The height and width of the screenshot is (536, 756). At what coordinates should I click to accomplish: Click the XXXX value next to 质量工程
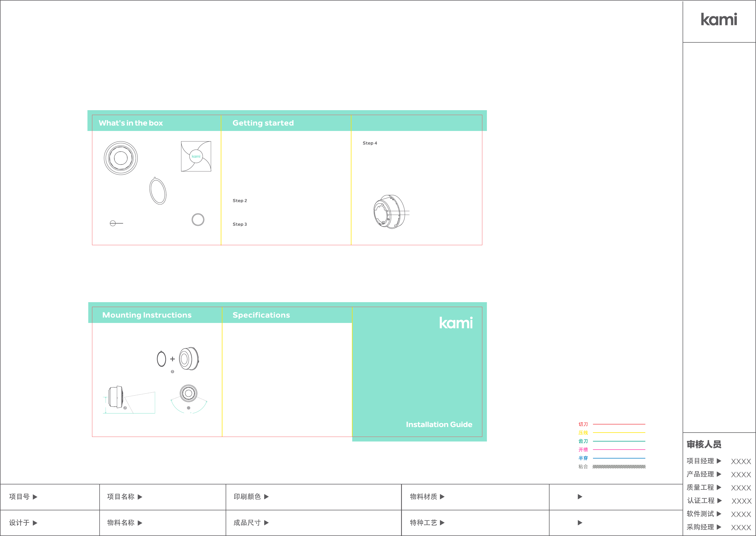coord(741,488)
